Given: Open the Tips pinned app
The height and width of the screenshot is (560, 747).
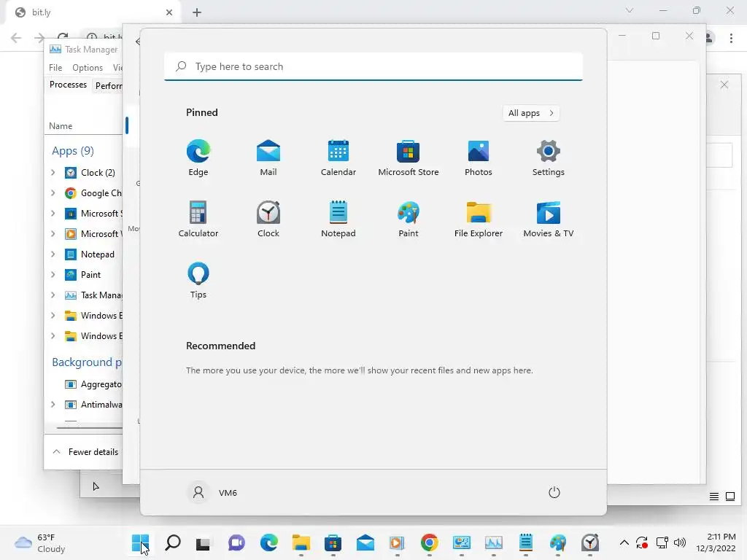Looking at the screenshot, I should coord(198,281).
